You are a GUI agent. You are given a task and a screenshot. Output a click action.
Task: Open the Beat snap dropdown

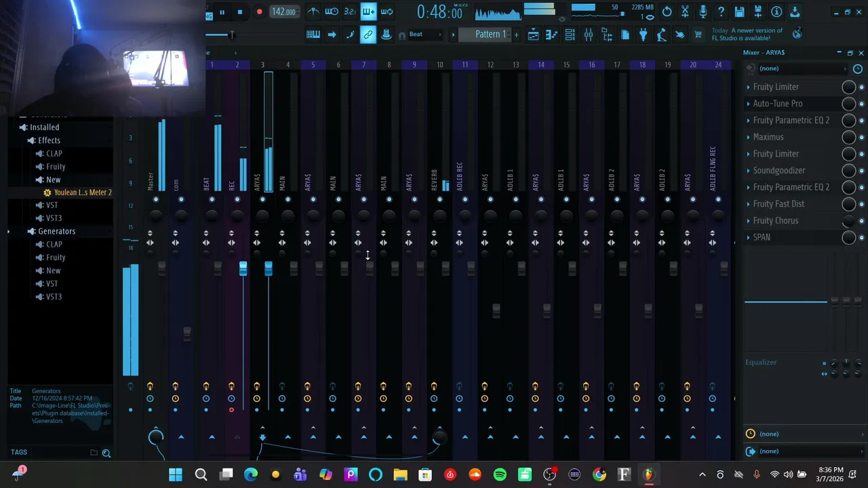pyautogui.click(x=425, y=35)
